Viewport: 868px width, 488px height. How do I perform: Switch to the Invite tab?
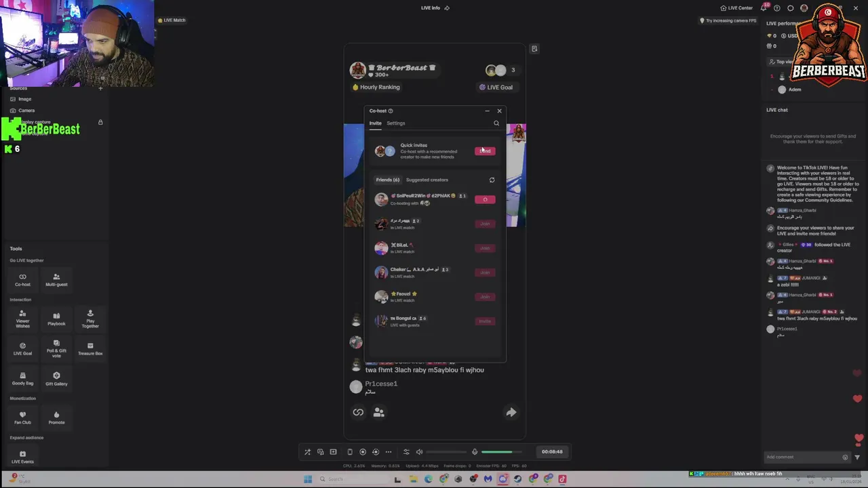tap(375, 123)
